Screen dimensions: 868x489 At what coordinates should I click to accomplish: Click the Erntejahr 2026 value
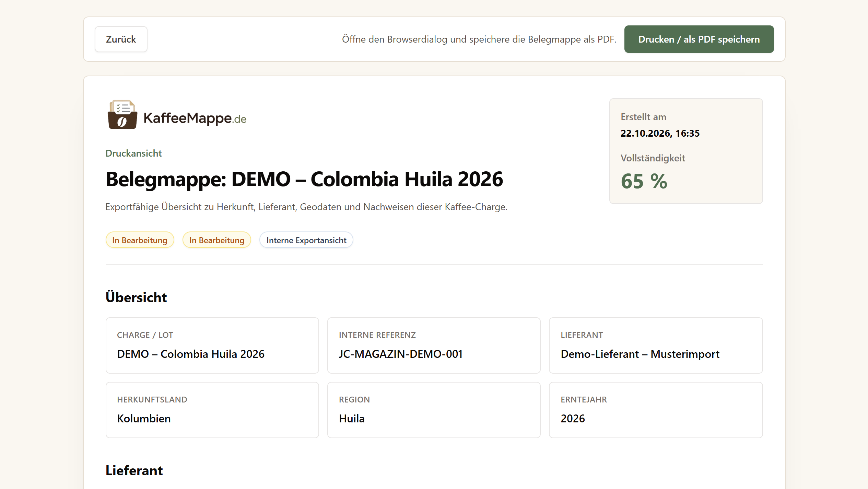[x=573, y=418]
